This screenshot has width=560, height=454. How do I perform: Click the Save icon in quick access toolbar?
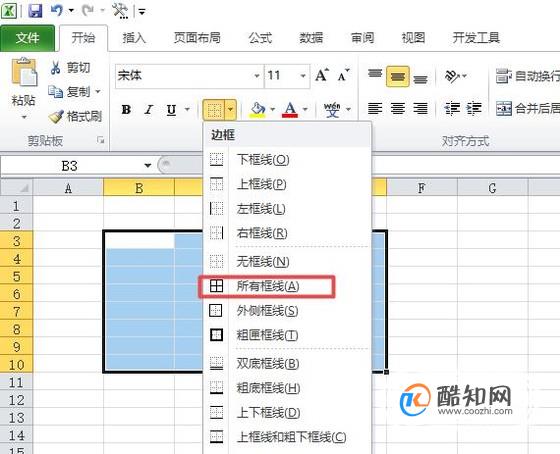(x=35, y=11)
